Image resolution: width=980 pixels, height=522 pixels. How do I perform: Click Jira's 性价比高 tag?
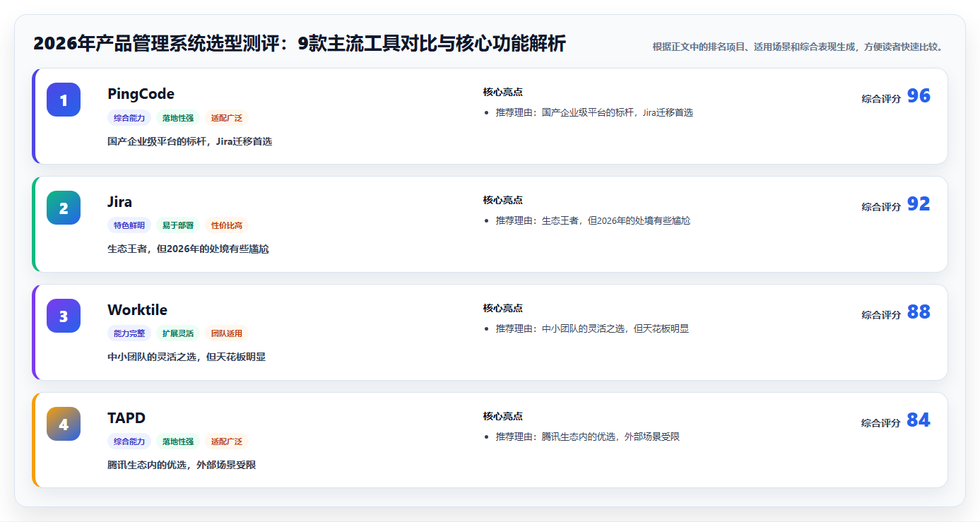click(x=227, y=225)
